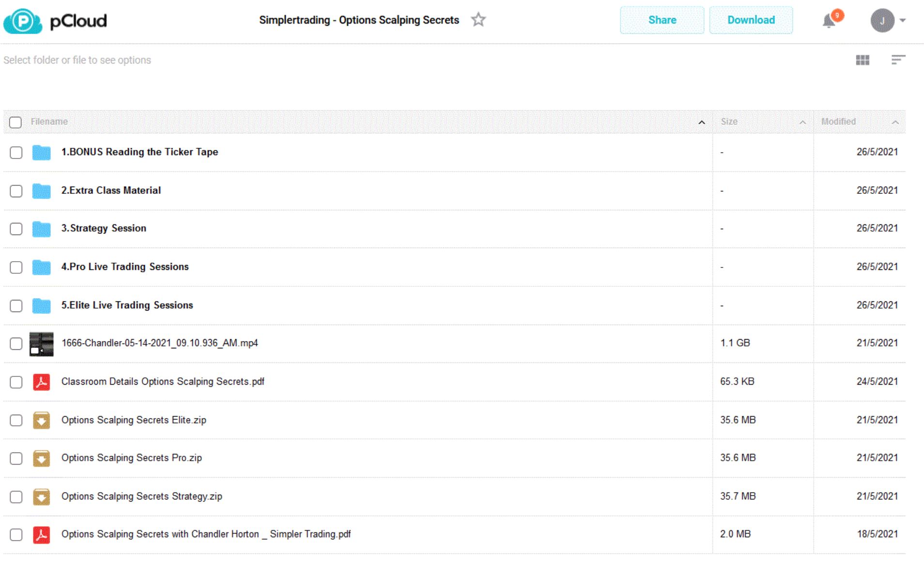The height and width of the screenshot is (563, 924).
Task: Click archive icon for Scalping Secrets Pro.zip
Action: 42,458
